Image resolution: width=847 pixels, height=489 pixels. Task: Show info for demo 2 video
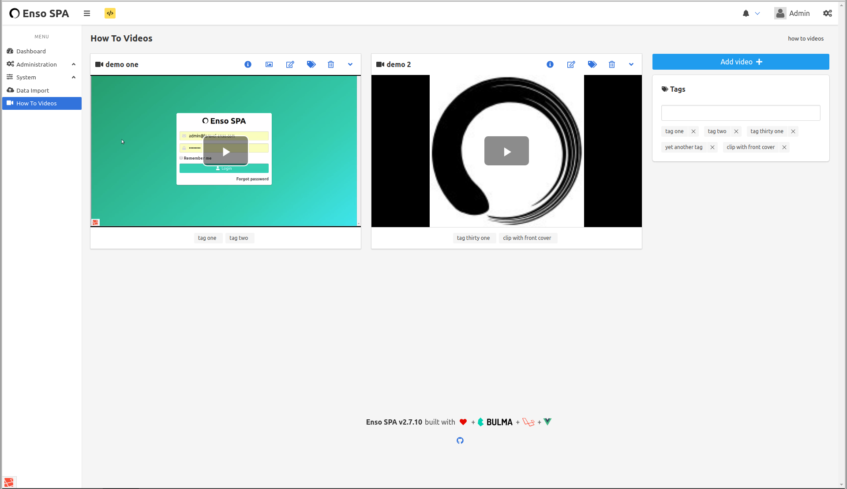(550, 64)
